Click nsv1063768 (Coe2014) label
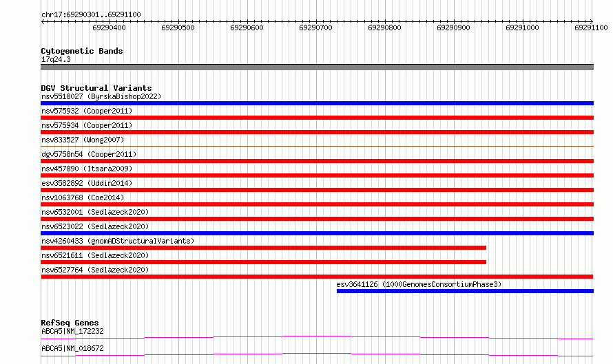The image size is (613, 364). [83, 197]
